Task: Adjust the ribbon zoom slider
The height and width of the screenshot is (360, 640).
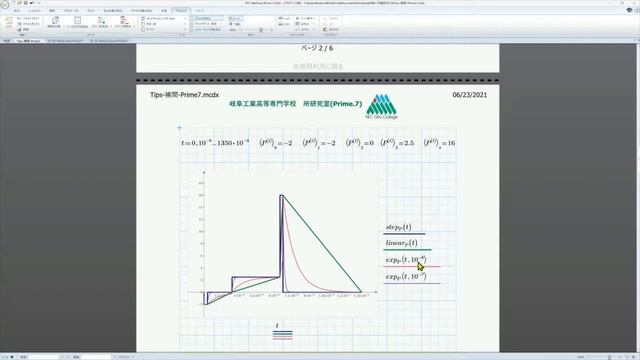Action: [261, 30]
